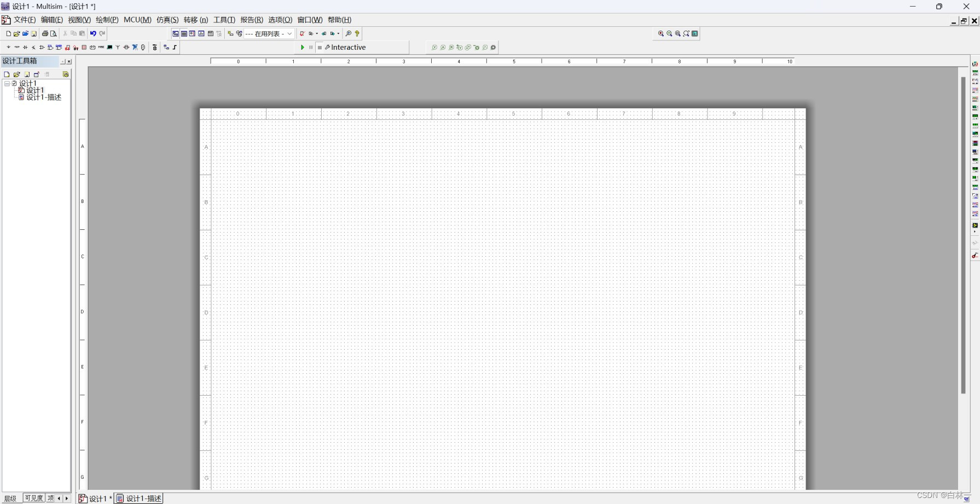
Task: Open new design in toolbox toolbar
Action: point(7,74)
